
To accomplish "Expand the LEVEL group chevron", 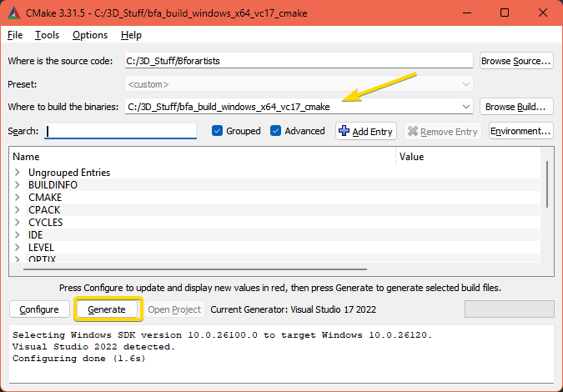I will 18,248.
